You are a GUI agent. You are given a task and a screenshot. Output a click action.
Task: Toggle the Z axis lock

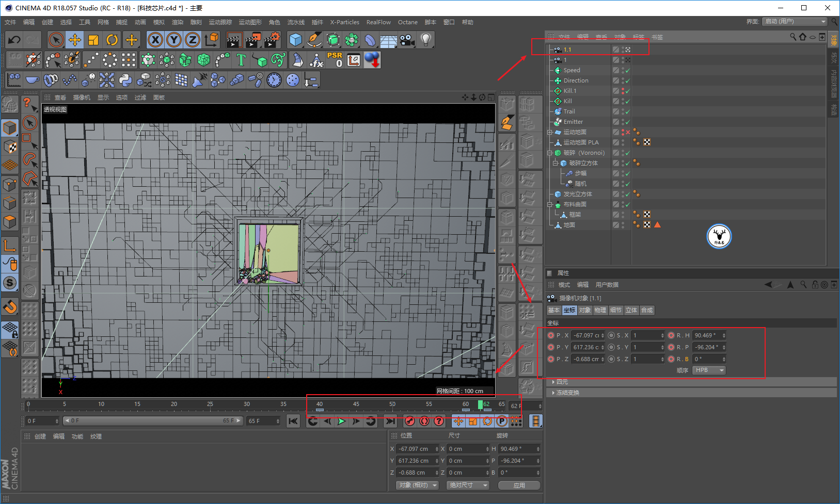[193, 40]
